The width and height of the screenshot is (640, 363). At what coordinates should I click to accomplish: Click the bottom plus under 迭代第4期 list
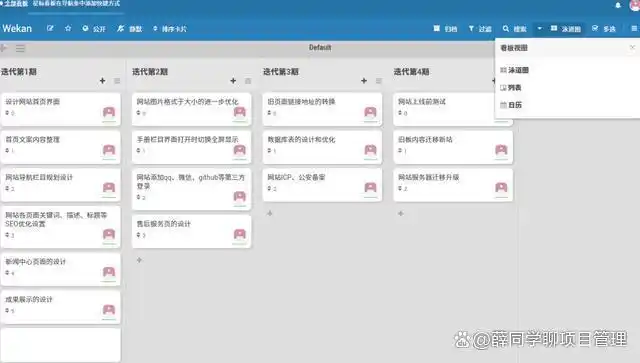(x=401, y=214)
